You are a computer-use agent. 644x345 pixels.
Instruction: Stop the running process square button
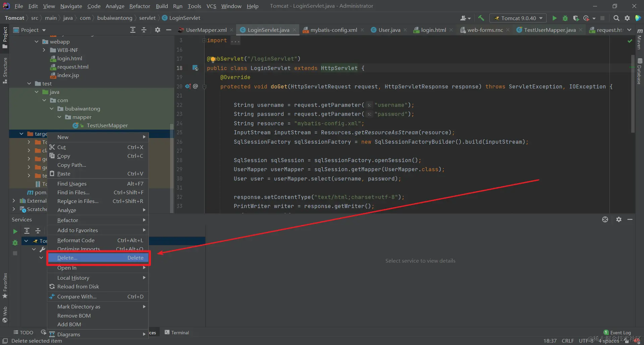click(x=602, y=18)
